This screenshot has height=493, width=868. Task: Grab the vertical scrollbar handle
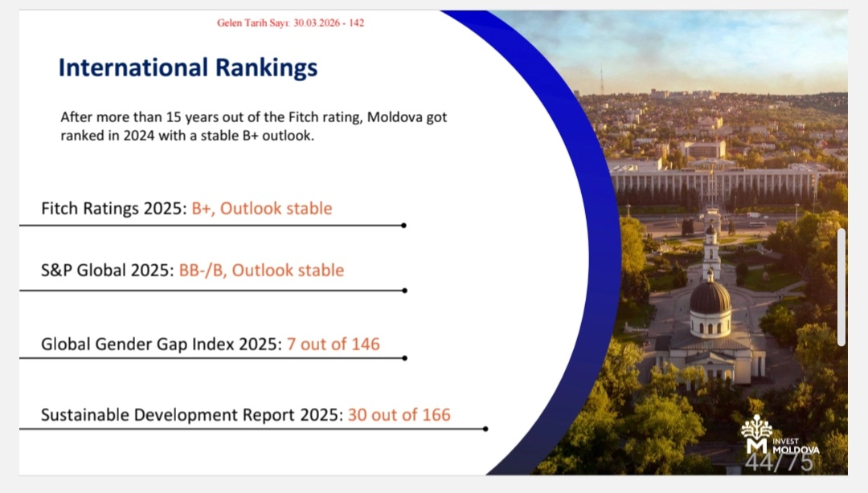point(841,287)
